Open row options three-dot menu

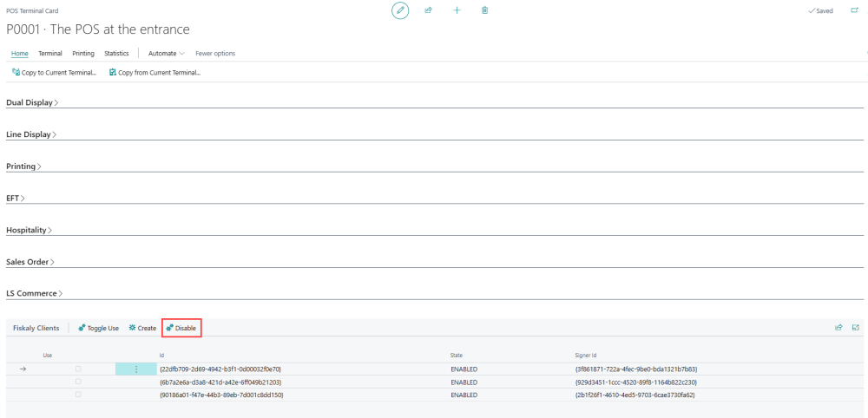(x=136, y=369)
